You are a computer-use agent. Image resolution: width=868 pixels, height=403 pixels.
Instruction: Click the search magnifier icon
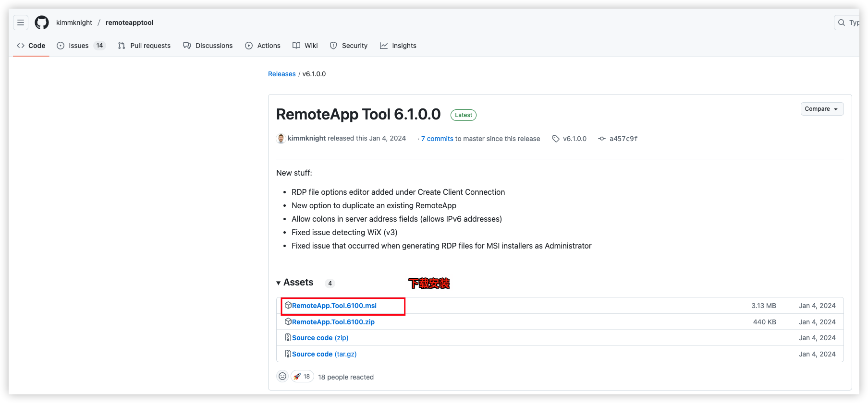click(x=842, y=23)
